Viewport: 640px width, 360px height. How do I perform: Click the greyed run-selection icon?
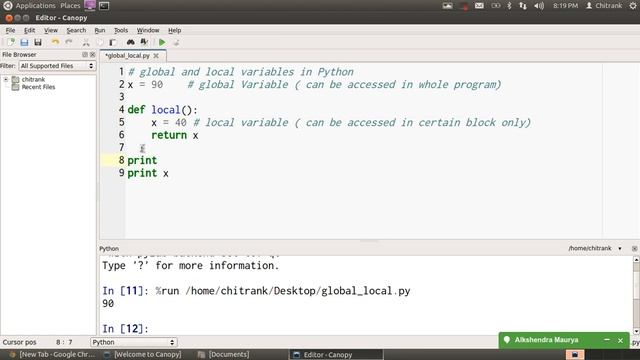(176, 42)
